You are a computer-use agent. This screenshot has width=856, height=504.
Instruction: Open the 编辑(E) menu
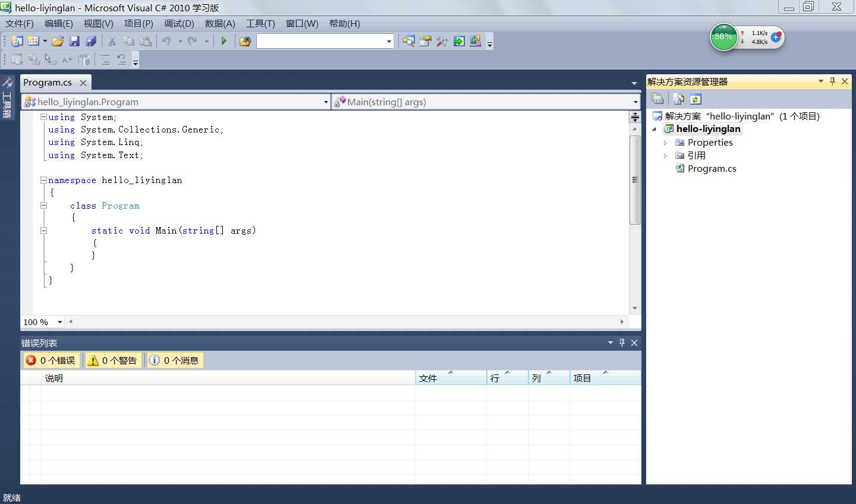(x=59, y=24)
